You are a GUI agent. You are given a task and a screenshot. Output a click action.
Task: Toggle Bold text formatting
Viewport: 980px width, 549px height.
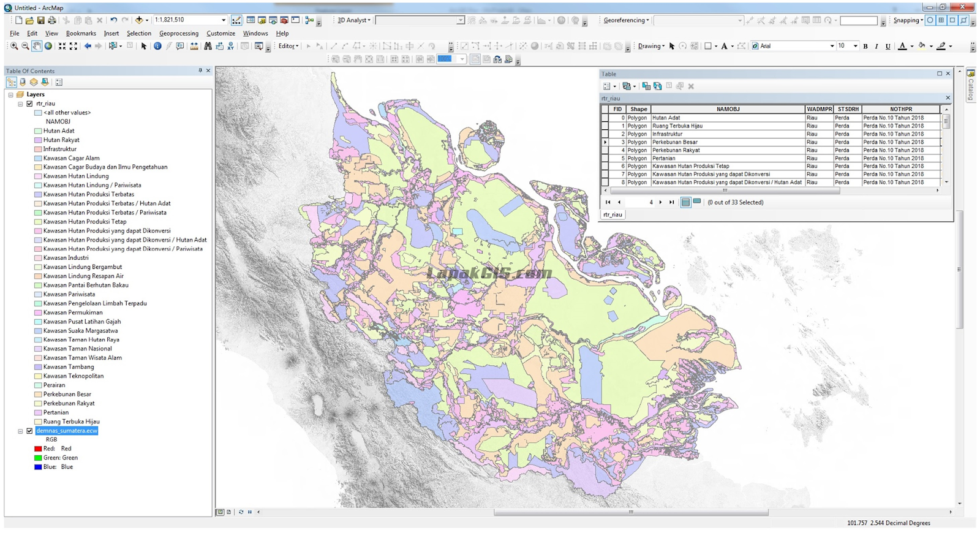(x=865, y=46)
